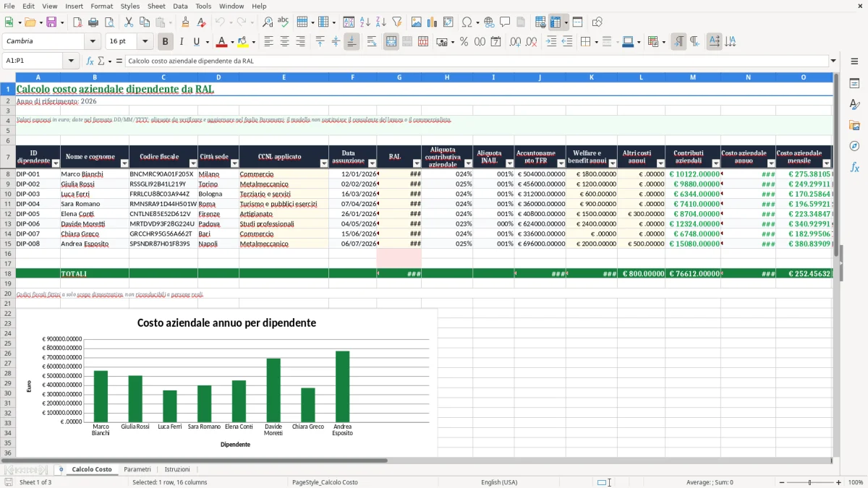Screen dimensions: 868x488
Task: Select the Clone Formatting paintbrush
Action: tap(185, 22)
